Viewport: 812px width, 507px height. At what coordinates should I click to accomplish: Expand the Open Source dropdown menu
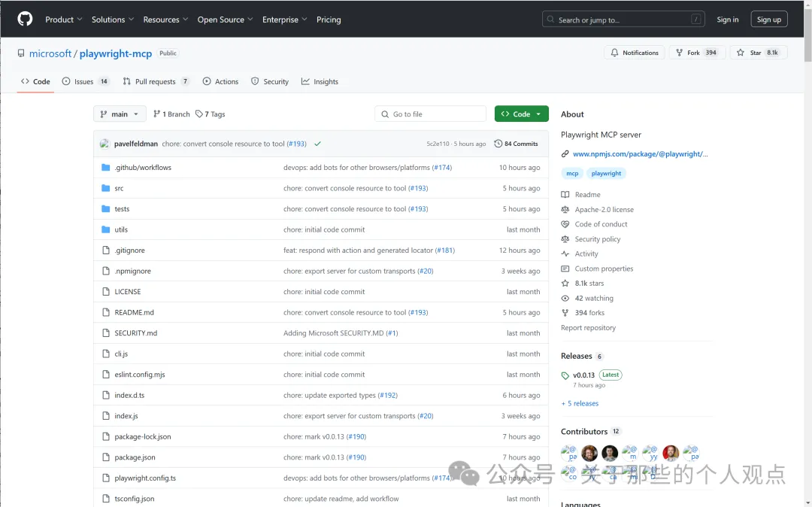click(x=226, y=20)
